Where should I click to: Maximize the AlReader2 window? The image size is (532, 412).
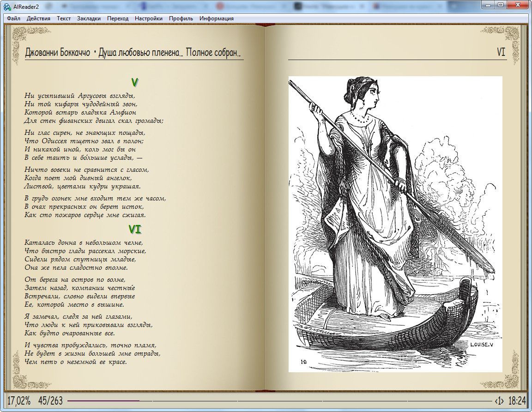pos(500,5)
